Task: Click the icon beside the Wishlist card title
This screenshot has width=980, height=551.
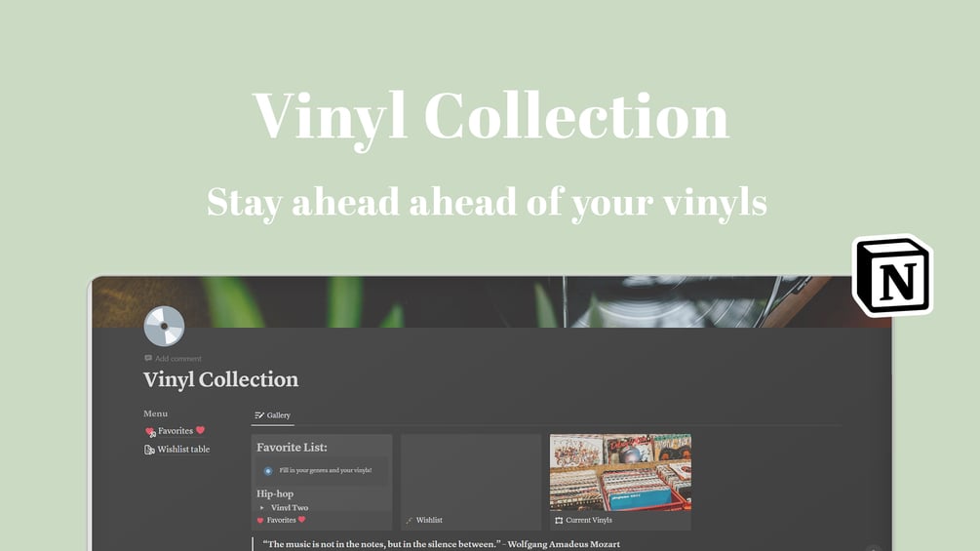Action: tap(410, 520)
